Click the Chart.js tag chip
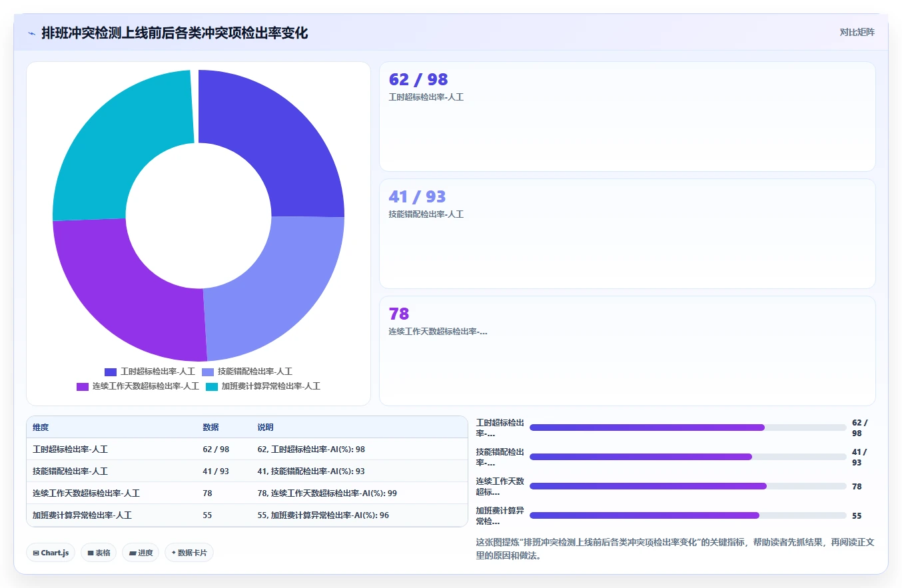 pos(51,553)
